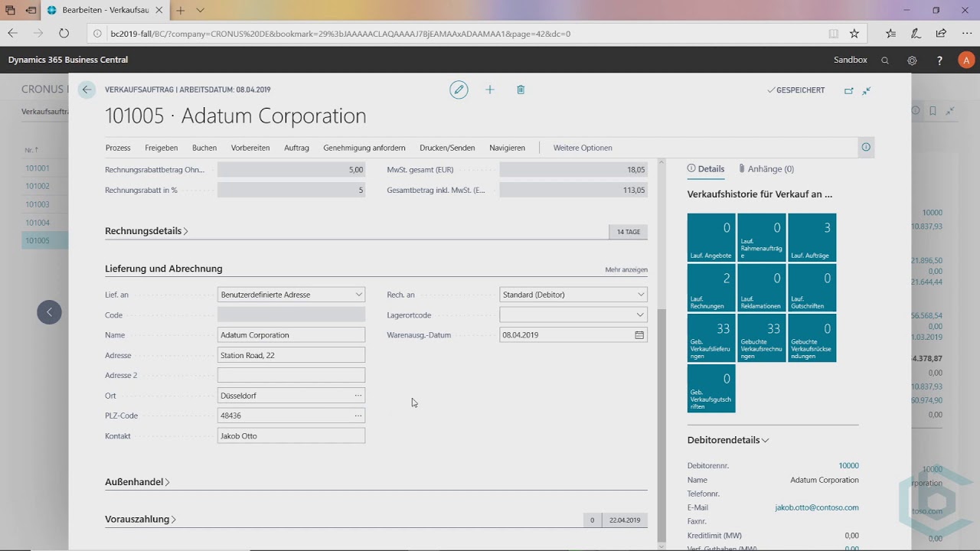Open the browser more options menu
Image resolution: width=980 pixels, height=551 pixels.
pos(966,34)
